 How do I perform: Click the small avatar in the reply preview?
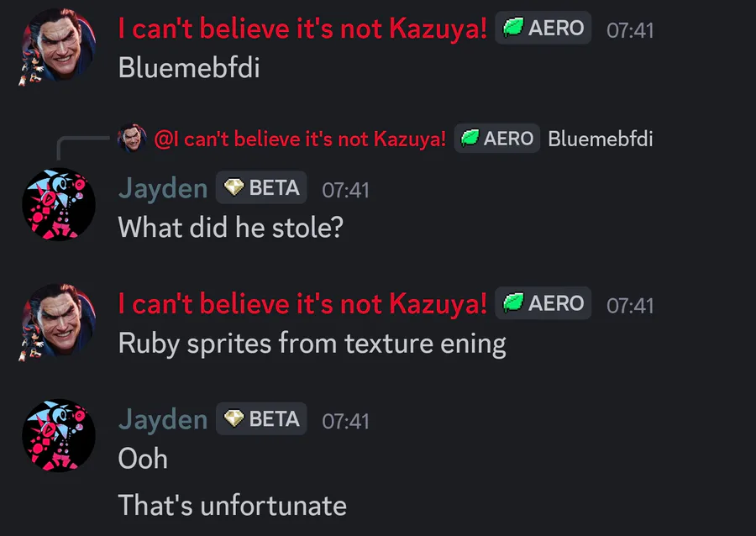pyautogui.click(x=132, y=139)
